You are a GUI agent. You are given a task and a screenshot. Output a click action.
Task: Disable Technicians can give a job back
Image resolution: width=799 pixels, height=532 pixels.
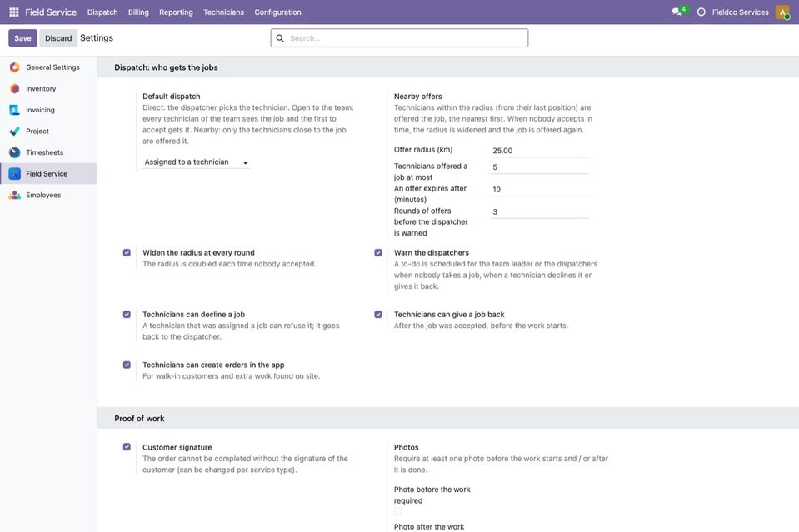[x=378, y=315]
